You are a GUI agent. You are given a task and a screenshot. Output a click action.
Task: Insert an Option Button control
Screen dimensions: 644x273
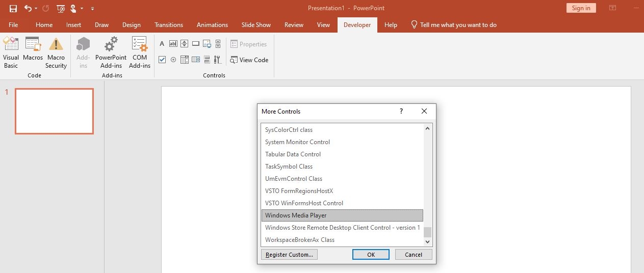tap(173, 60)
